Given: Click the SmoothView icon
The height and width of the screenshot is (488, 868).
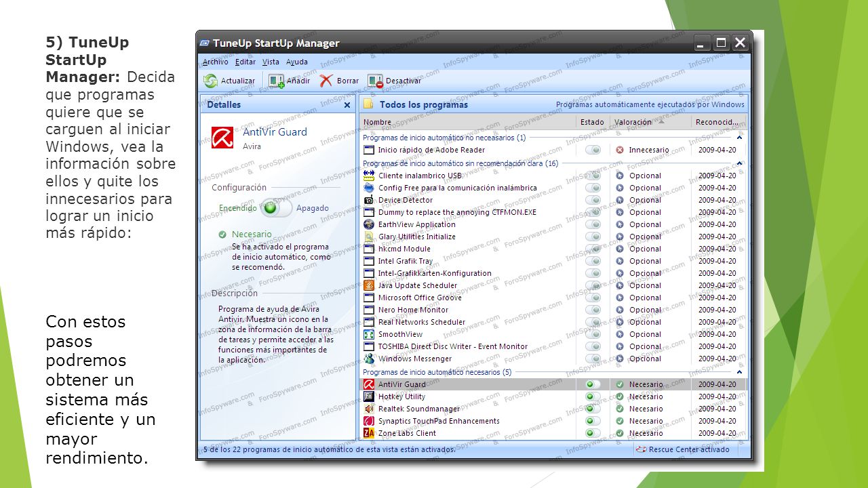Looking at the screenshot, I should tap(369, 334).
